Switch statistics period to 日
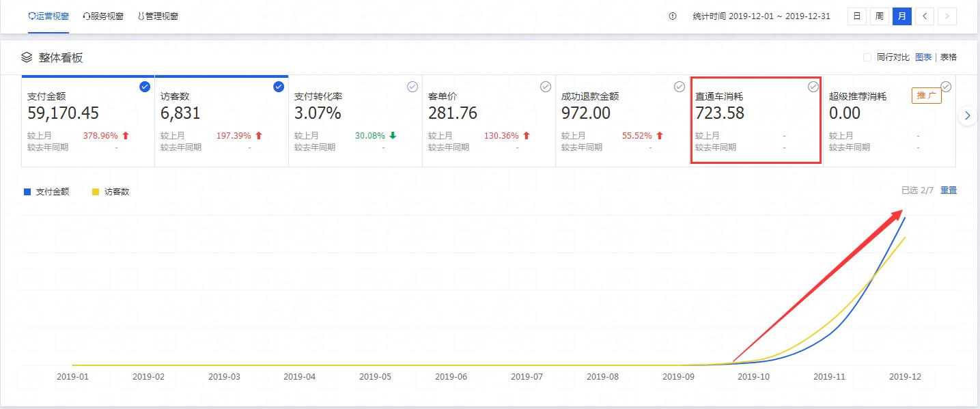The image size is (980, 409). [856, 16]
